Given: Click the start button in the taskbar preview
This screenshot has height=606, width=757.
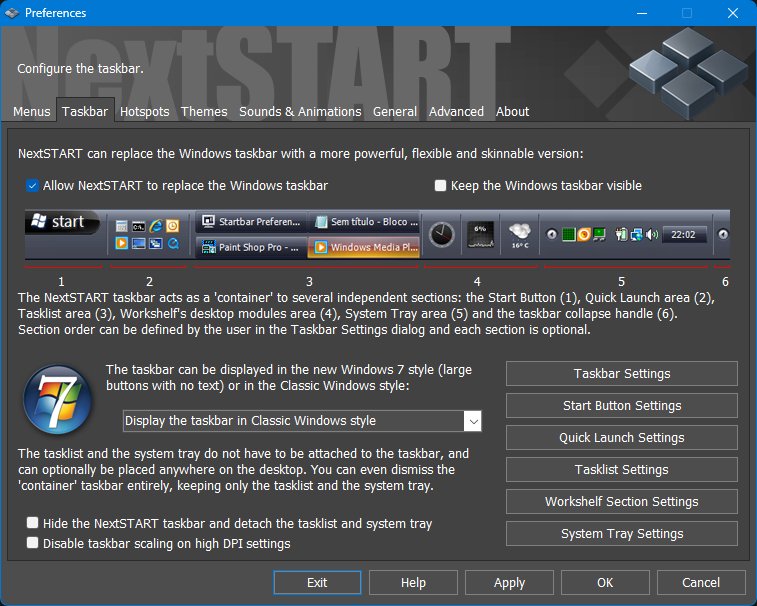Looking at the screenshot, I should (x=62, y=222).
